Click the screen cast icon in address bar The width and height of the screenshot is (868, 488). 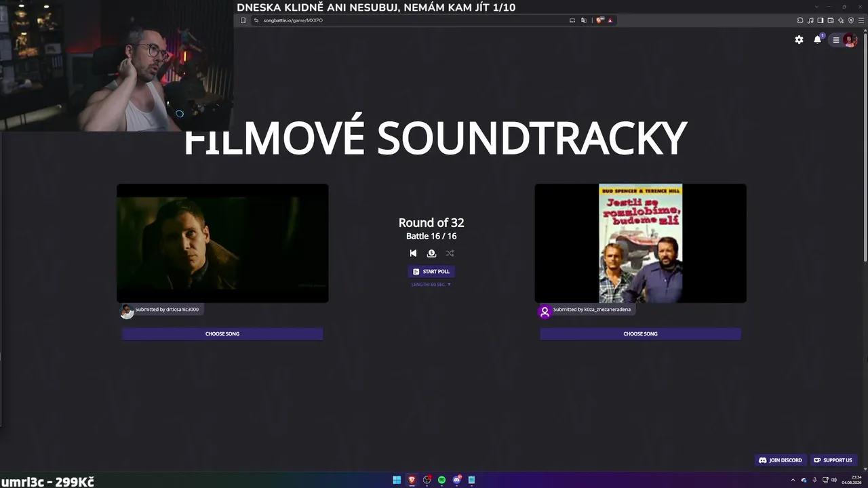[572, 20]
